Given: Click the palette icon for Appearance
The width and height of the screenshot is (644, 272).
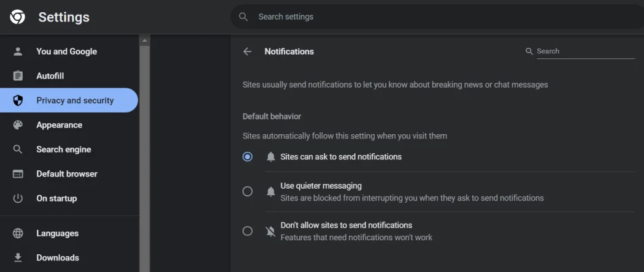Looking at the screenshot, I should pos(18,125).
